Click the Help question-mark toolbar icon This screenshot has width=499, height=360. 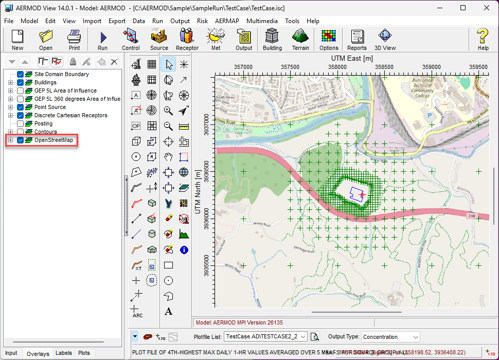click(483, 39)
